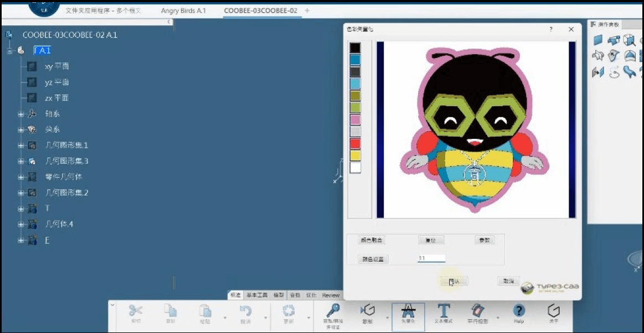Expand the 几何体.4 tree node
This screenshot has height=333, width=644.
click(x=20, y=225)
